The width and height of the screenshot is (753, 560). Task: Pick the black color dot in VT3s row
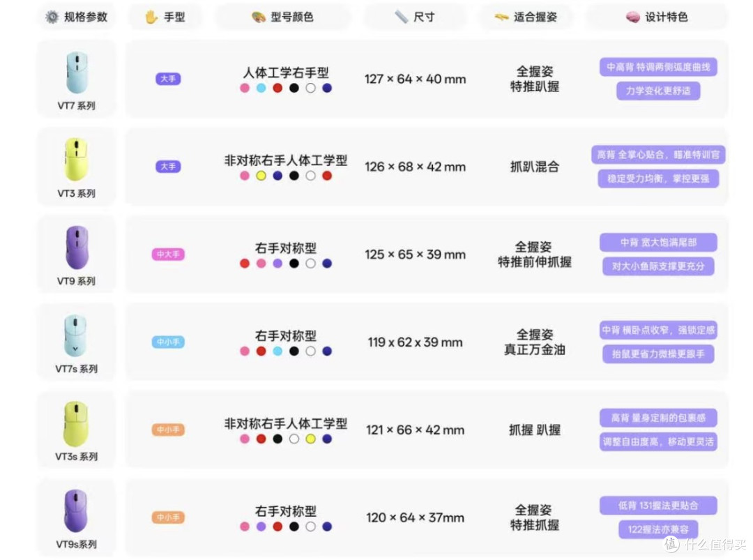(277, 439)
